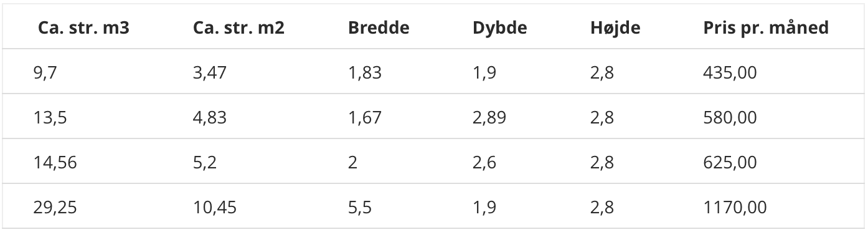Screen dimensions: 868x232
Task: Click the 'Ca. str. m2' column header
Action: (238, 28)
